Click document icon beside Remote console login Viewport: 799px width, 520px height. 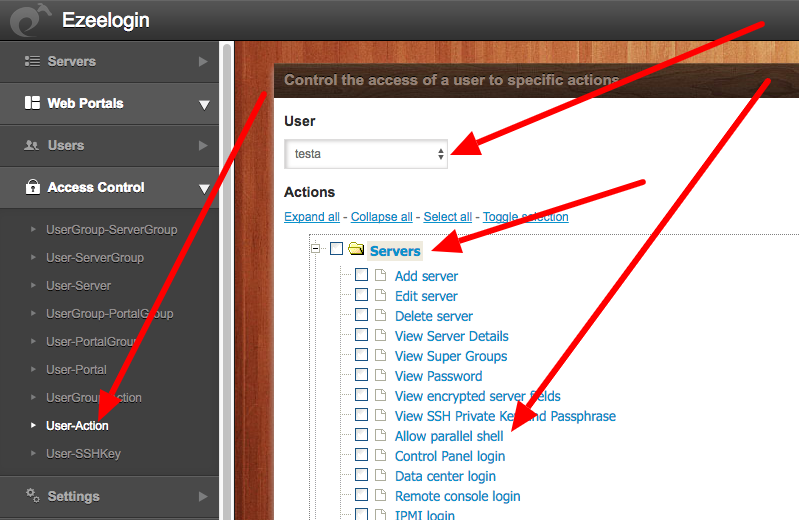coord(380,495)
